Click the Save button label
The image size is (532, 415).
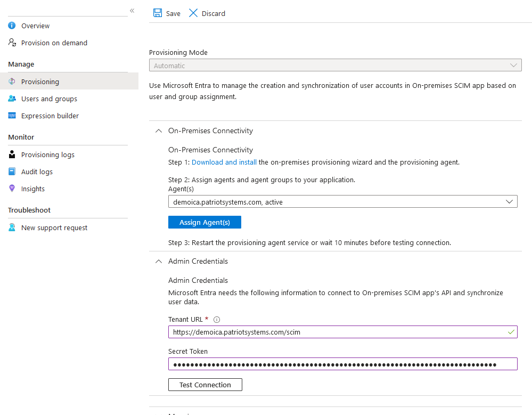tap(173, 13)
